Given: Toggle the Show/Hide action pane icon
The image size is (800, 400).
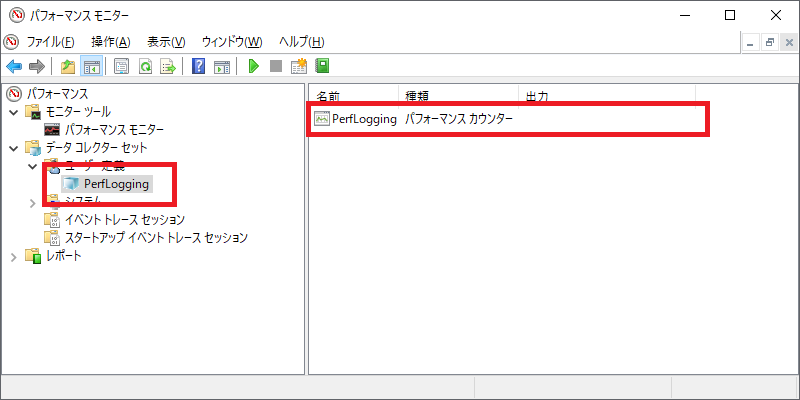Looking at the screenshot, I should (x=222, y=67).
